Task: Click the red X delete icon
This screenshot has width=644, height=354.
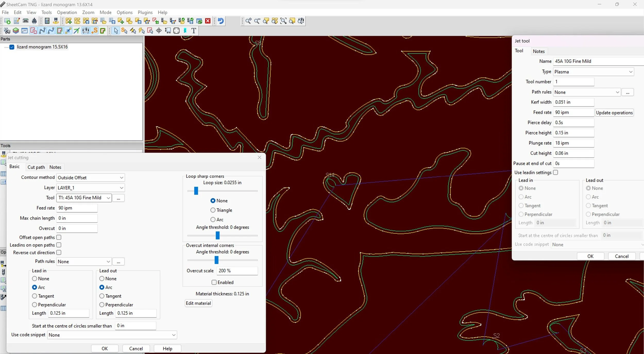Action: coord(208,21)
